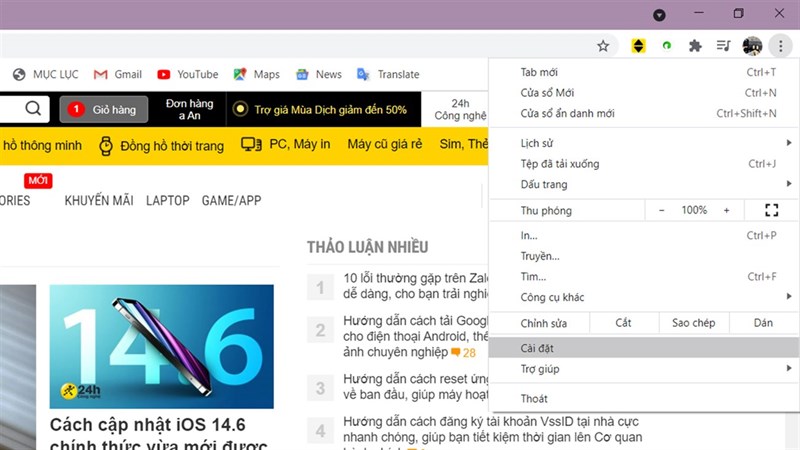The height and width of the screenshot is (450, 800).
Task: Click Dán in the edit row
Action: click(x=763, y=323)
